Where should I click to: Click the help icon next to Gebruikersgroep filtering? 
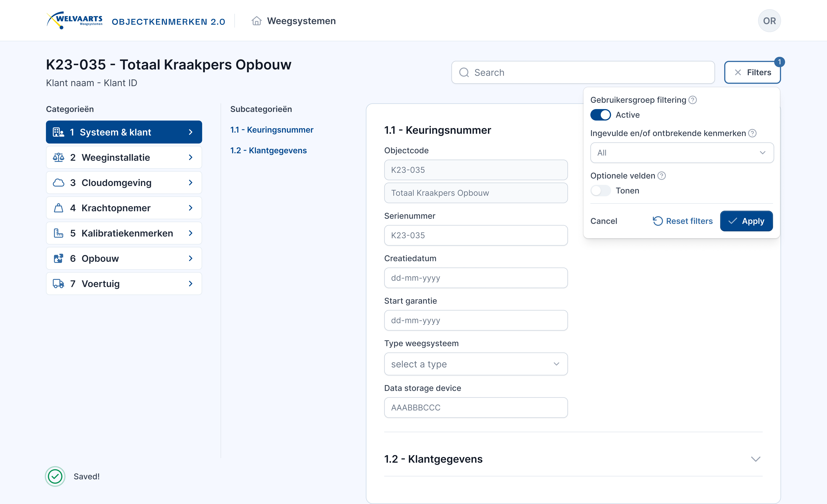(692, 100)
